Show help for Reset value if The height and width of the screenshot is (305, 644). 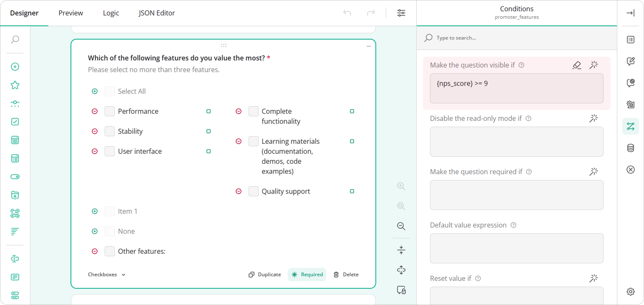(x=478, y=278)
